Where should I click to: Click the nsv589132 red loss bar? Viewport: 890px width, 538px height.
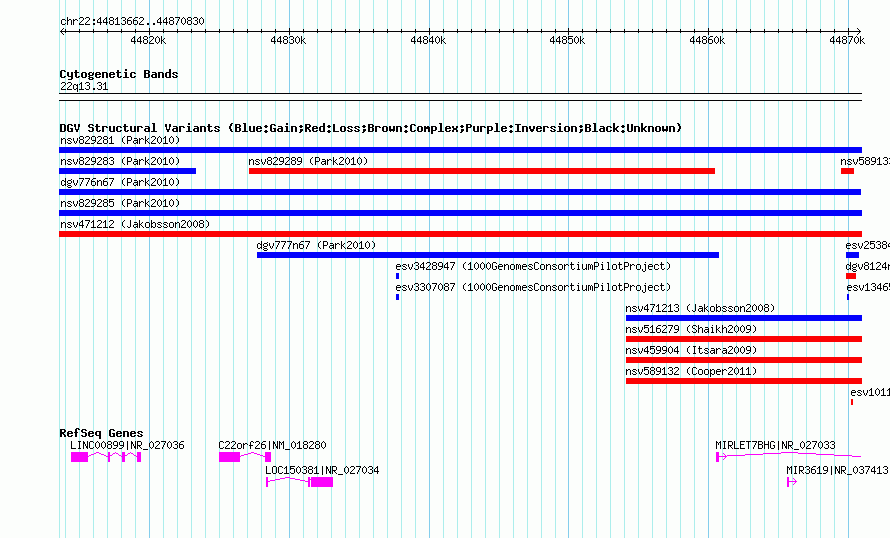(744, 381)
